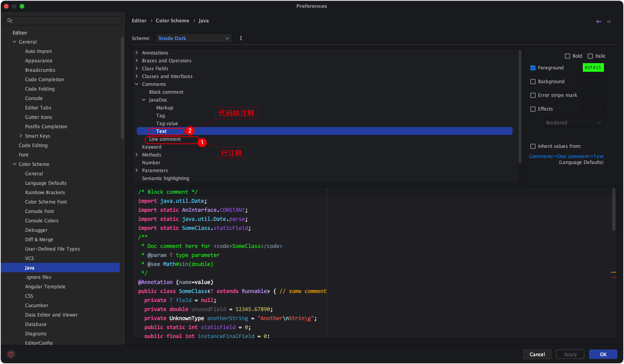Select Auto Import in sidebar
The width and height of the screenshot is (624, 364).
[38, 51]
